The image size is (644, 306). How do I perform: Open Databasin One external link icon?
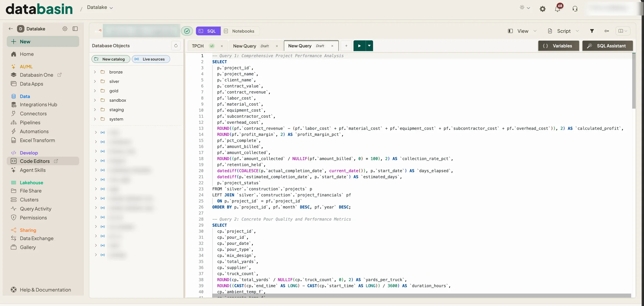(60, 75)
